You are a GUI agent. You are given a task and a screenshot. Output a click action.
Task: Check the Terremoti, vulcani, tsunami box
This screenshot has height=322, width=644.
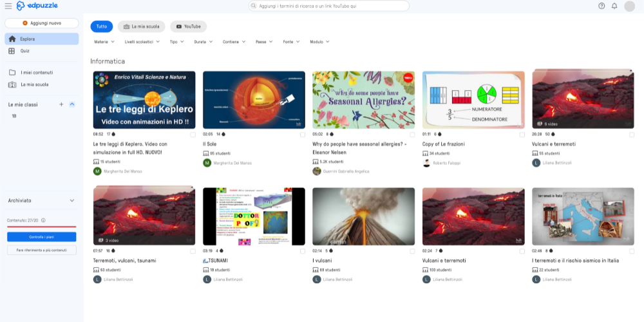click(x=193, y=251)
